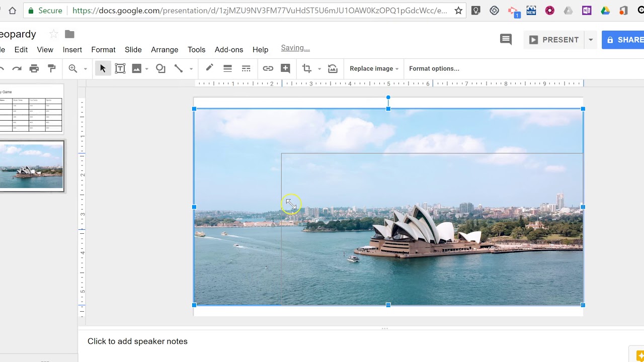Viewport: 644px width, 362px height.
Task: Click the colored Google Drive extension icon
Action: pos(605,11)
